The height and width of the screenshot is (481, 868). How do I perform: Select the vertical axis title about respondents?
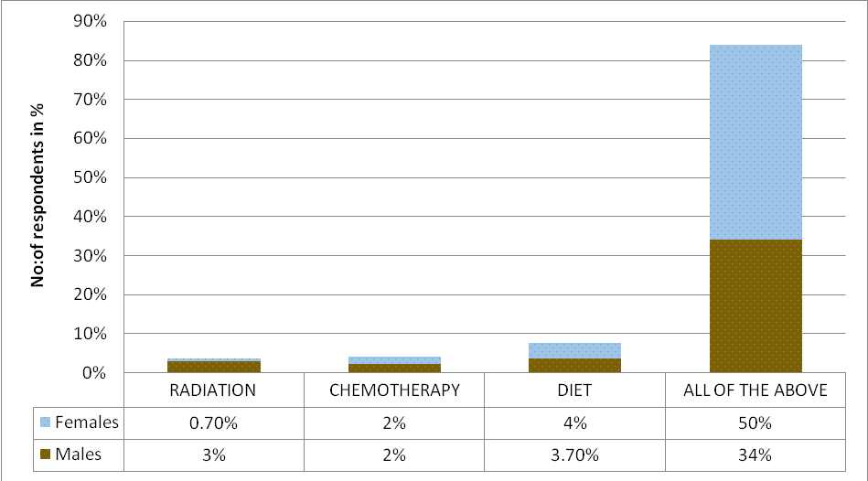[x=38, y=195]
